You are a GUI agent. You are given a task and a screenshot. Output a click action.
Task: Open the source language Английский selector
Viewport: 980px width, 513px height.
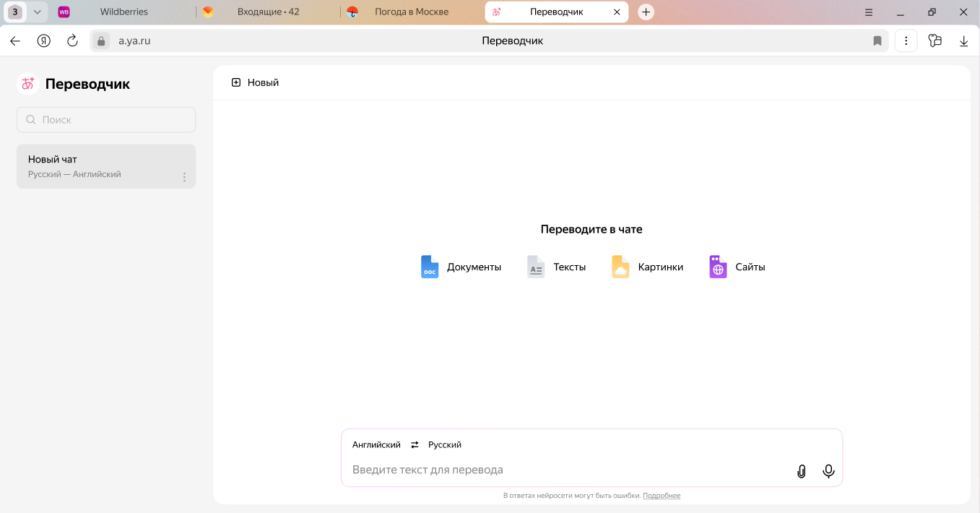(x=376, y=445)
